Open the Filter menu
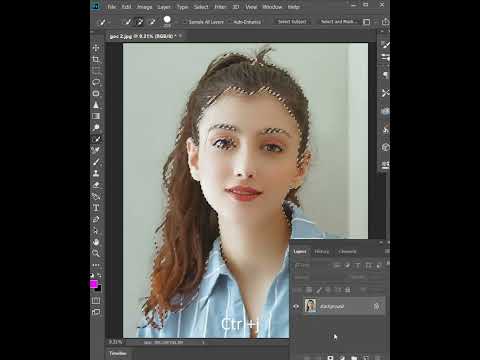This screenshot has width=480, height=360. point(220,7)
